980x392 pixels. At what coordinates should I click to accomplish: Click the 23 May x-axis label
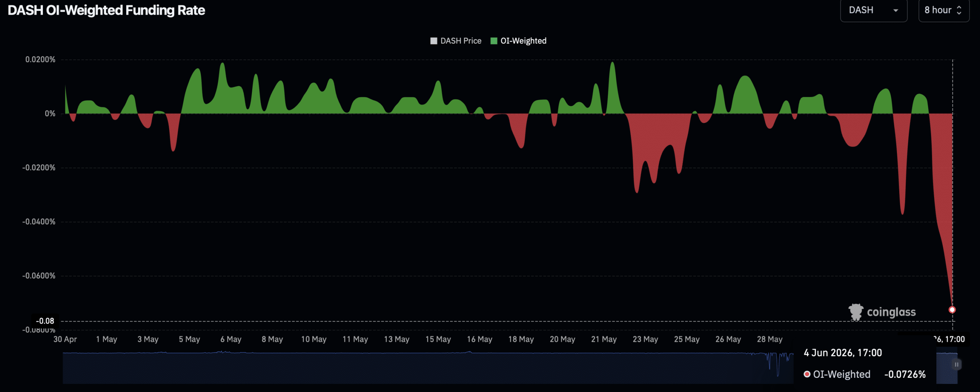[645, 339]
